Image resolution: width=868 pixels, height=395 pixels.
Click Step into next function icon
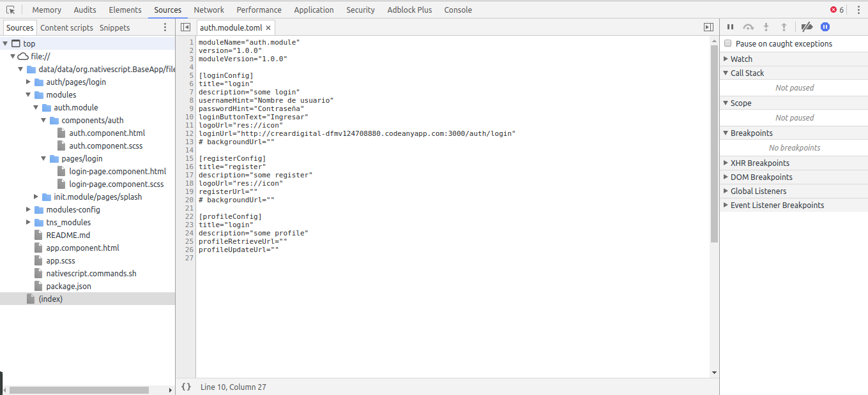point(766,27)
